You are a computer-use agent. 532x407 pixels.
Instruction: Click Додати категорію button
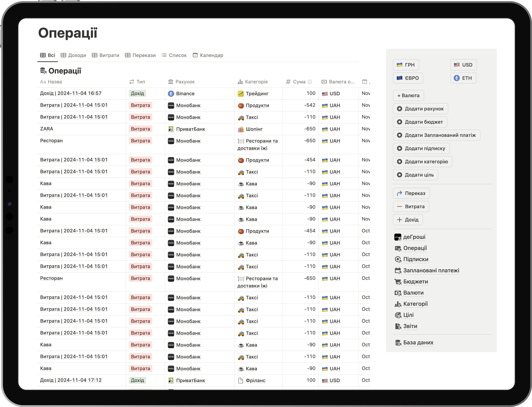click(422, 162)
